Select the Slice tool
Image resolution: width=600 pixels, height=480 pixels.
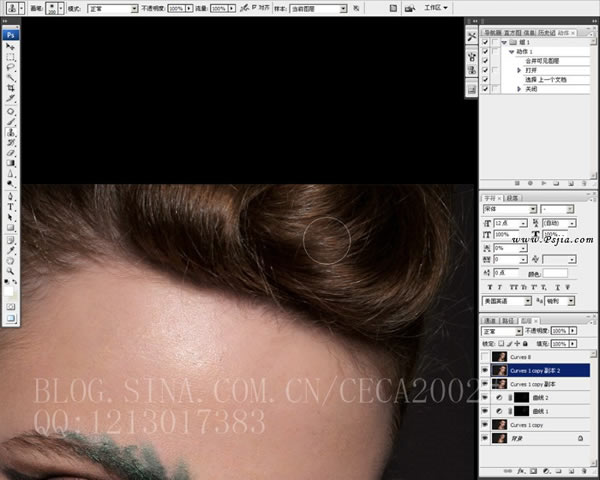[10, 98]
